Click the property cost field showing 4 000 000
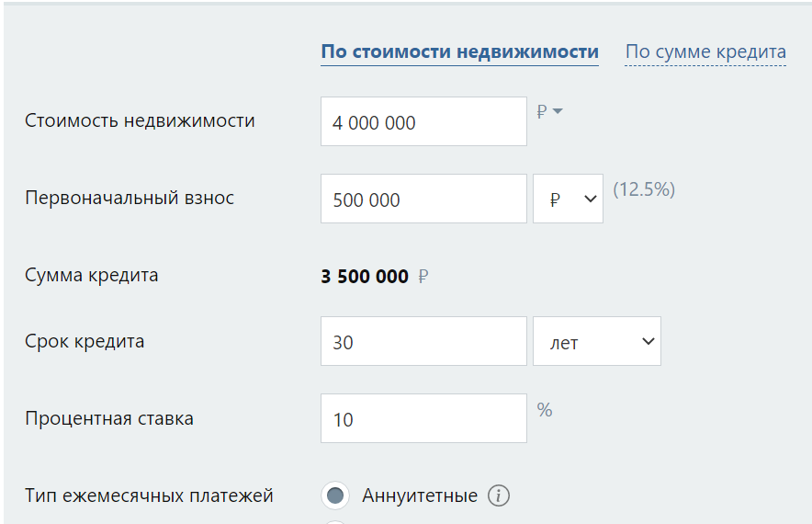 coord(423,122)
